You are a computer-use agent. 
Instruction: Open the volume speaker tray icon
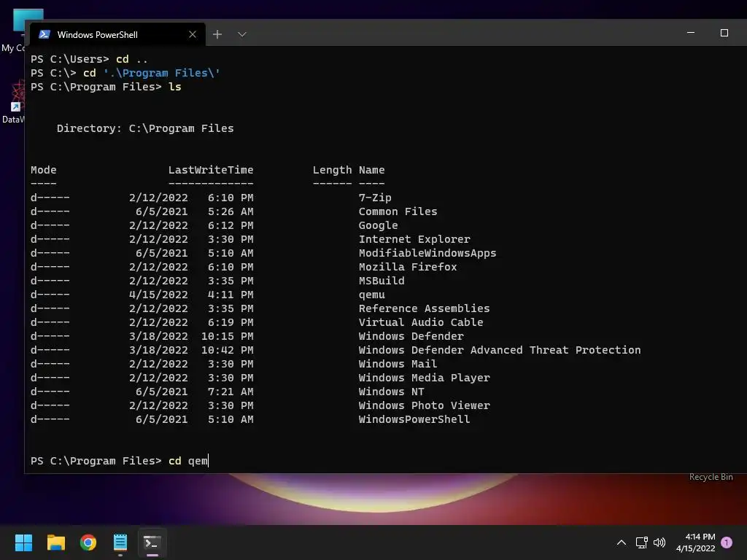(659, 542)
